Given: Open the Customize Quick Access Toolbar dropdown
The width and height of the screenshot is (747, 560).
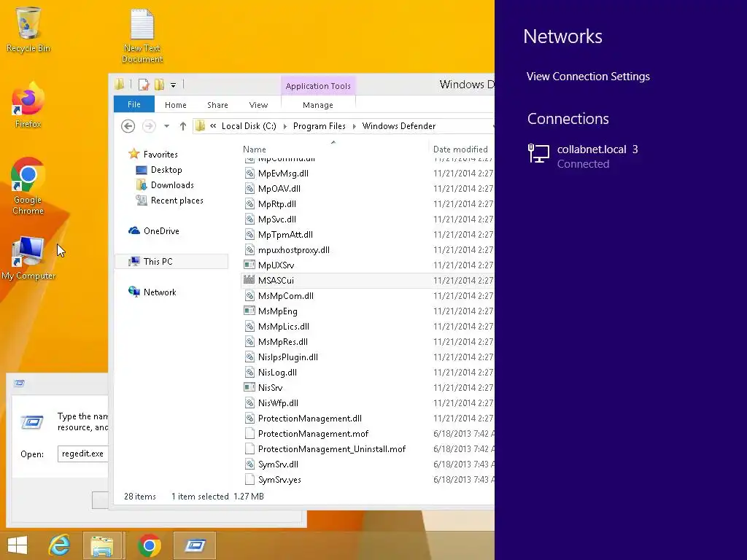Looking at the screenshot, I should pyautogui.click(x=174, y=85).
